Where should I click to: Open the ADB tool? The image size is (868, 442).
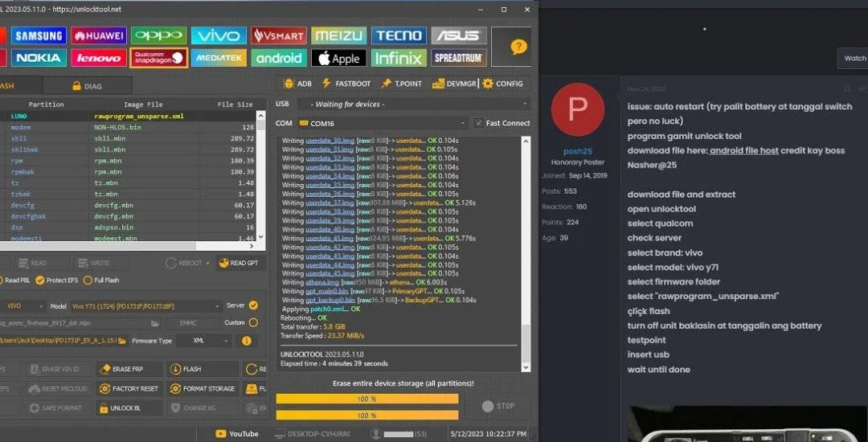[x=297, y=84]
